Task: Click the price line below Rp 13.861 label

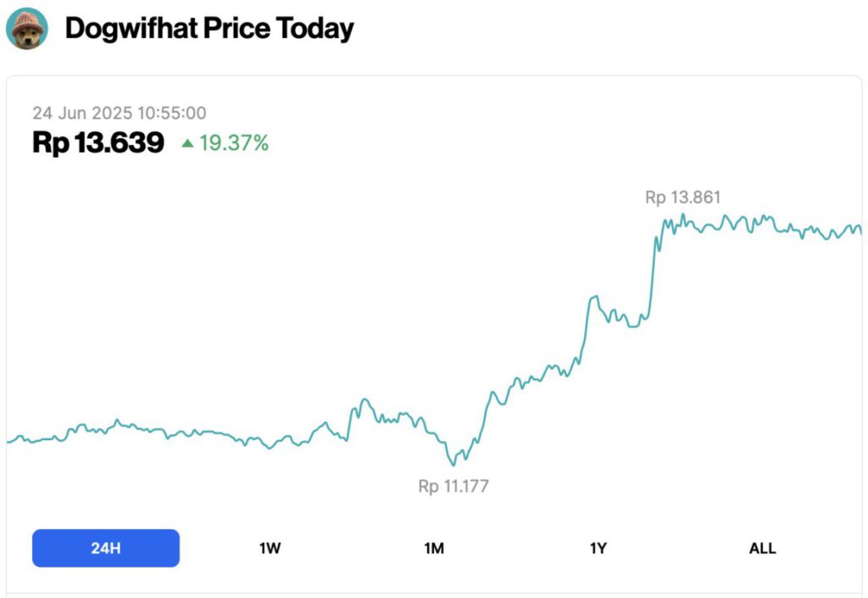Action: tap(683, 221)
